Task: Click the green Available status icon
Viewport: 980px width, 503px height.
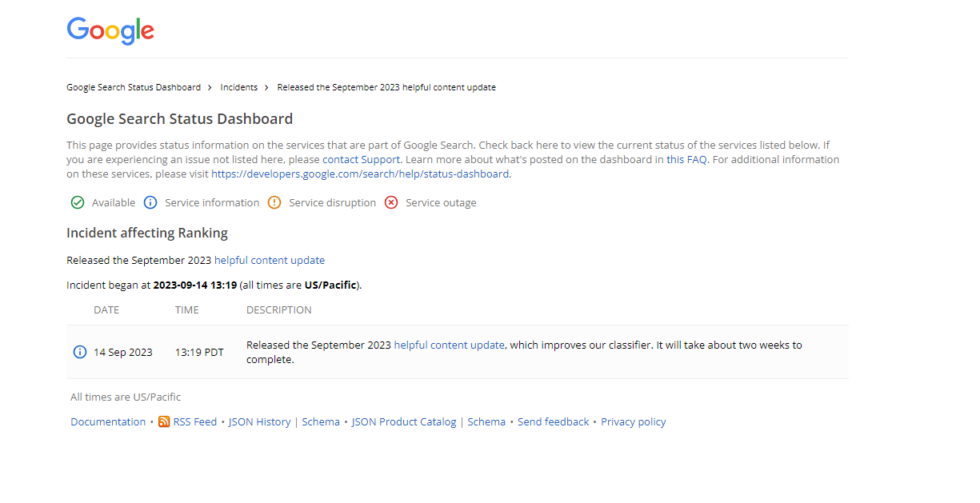Action: 78,202
